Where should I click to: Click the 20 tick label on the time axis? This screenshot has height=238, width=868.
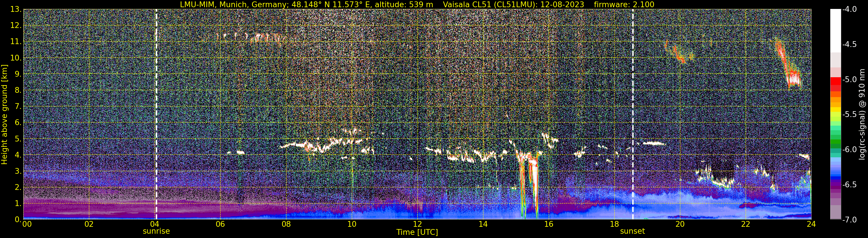(x=680, y=224)
